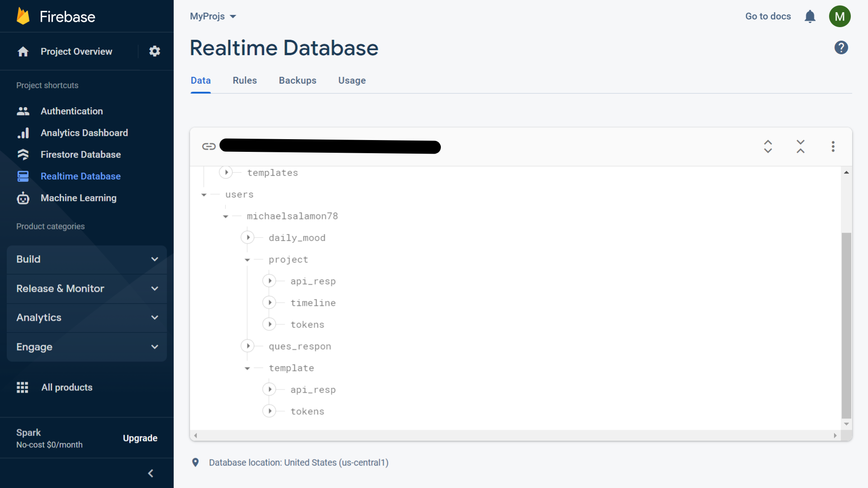
Task: Open the Usage tab
Action: [x=352, y=80]
